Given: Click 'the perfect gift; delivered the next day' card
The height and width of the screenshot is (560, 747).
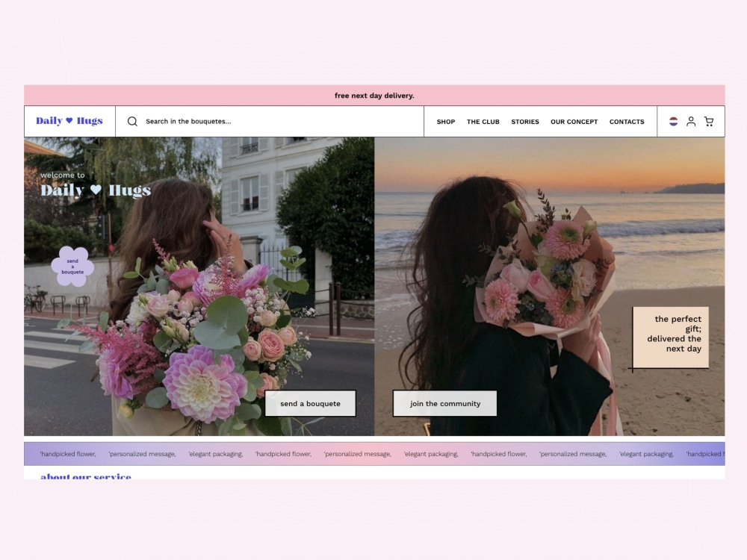Looking at the screenshot, I should pyautogui.click(x=671, y=337).
